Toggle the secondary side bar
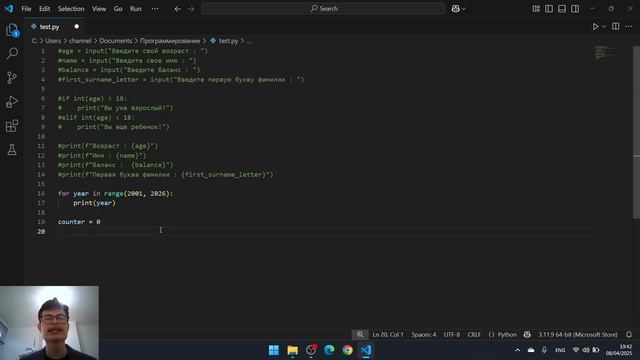640x360 pixels. pyautogui.click(x=575, y=9)
